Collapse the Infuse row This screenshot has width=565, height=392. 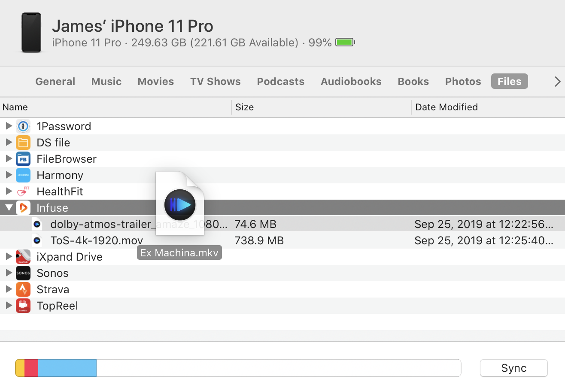coord(9,208)
